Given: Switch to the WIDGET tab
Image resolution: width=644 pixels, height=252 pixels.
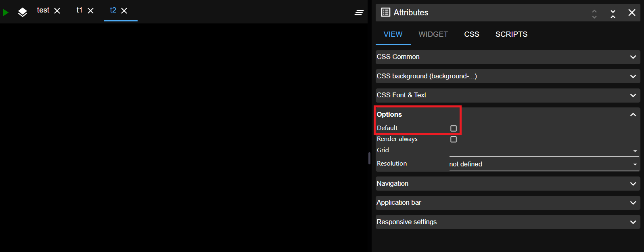Looking at the screenshot, I should [433, 34].
